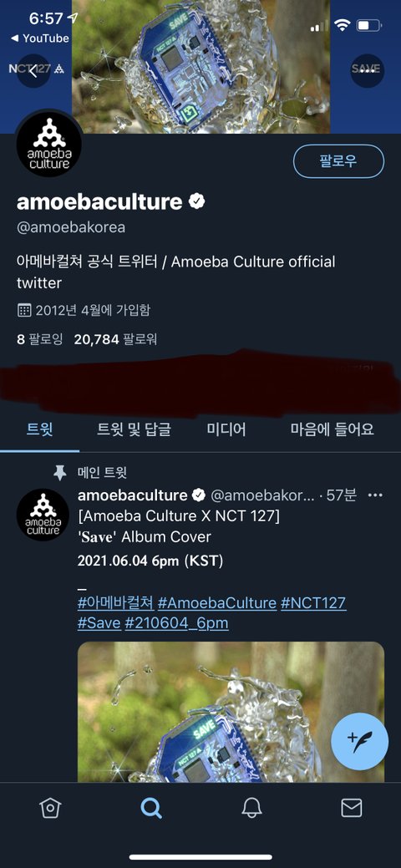View the 20,784 팔로워 followers list
Viewport: 401px width, 868px height.
115,339
